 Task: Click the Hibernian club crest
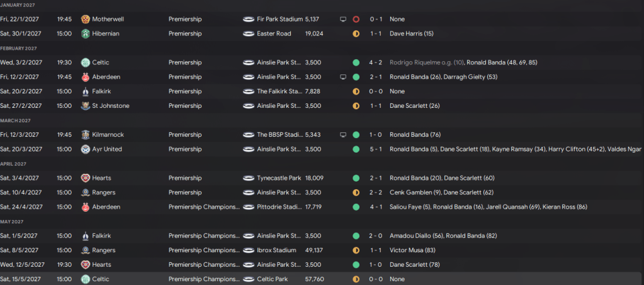[x=85, y=33]
